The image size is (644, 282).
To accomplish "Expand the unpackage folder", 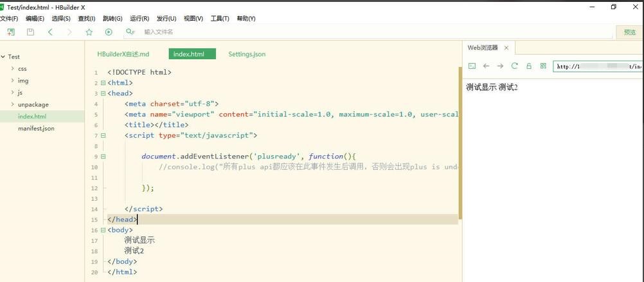I will 13,104.
